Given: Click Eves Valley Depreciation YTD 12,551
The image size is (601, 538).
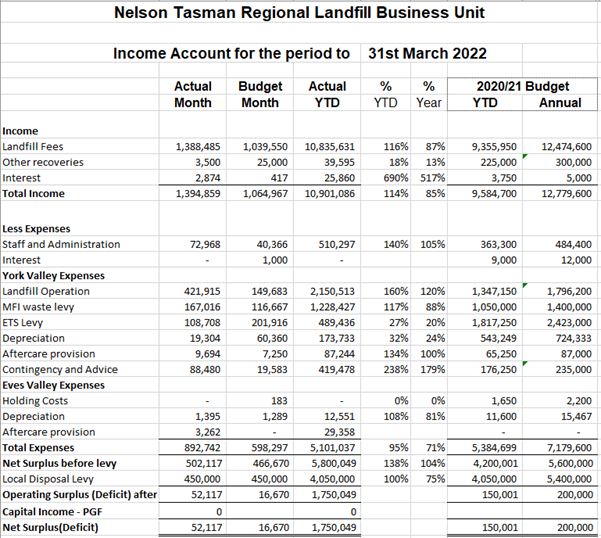Looking at the screenshot, I should (339, 417).
